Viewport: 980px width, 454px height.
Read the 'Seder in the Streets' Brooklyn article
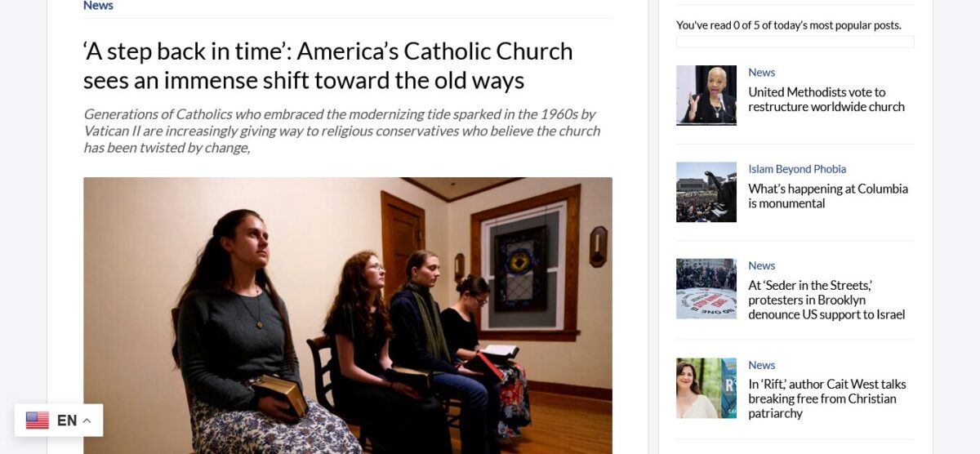coord(826,300)
